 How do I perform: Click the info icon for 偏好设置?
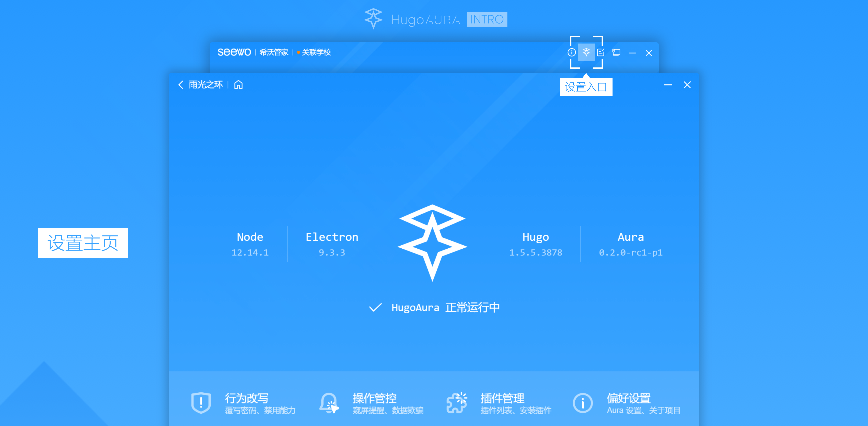(x=583, y=403)
